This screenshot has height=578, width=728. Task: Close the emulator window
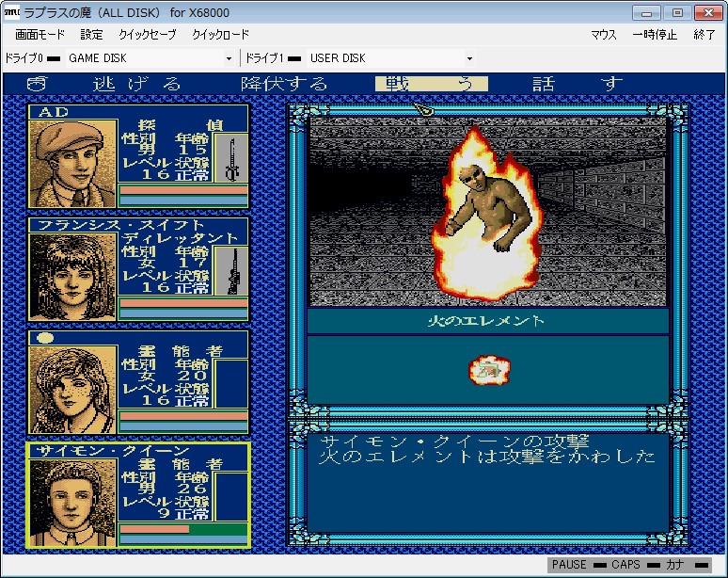tap(708, 12)
